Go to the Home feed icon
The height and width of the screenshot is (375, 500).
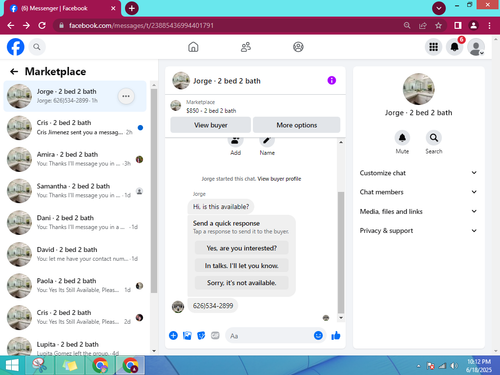point(193,47)
